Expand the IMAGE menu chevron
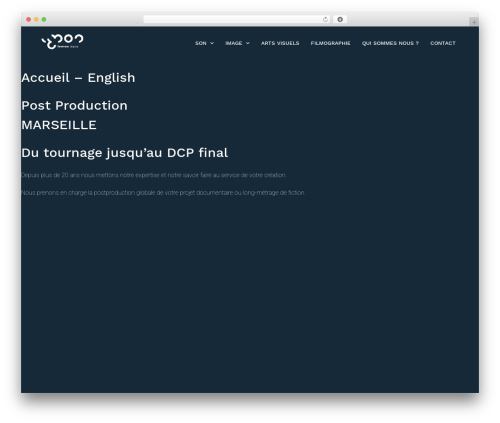 click(248, 43)
